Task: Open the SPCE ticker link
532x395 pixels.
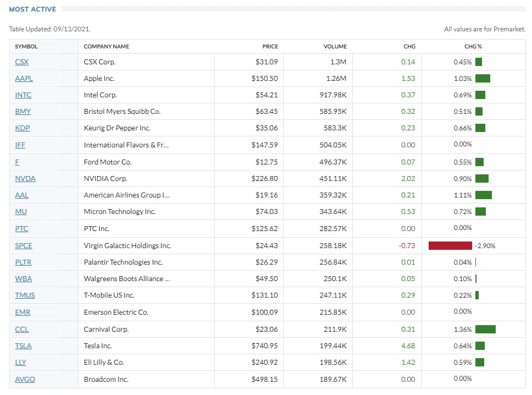Action: pos(24,245)
